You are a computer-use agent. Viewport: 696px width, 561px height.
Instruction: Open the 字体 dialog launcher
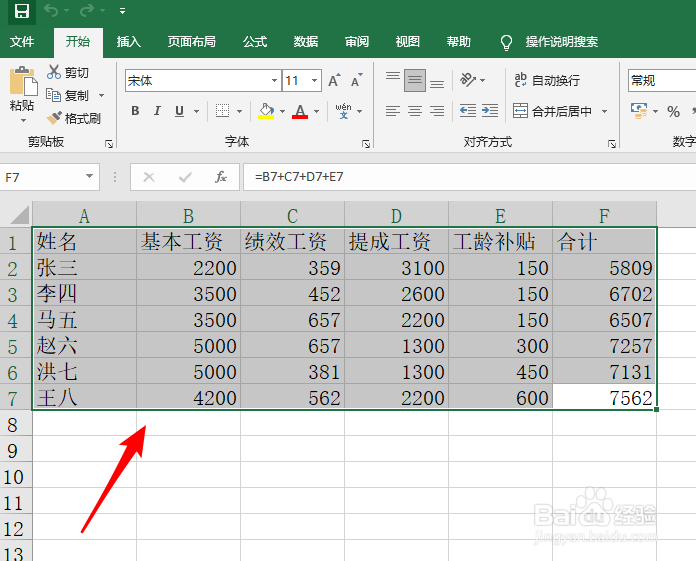tap(366, 143)
